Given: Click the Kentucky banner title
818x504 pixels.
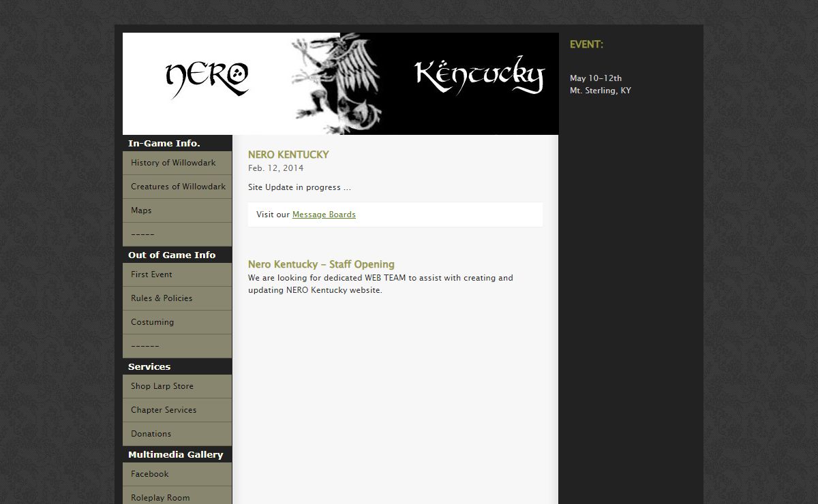Looking at the screenshot, I should click(480, 75).
